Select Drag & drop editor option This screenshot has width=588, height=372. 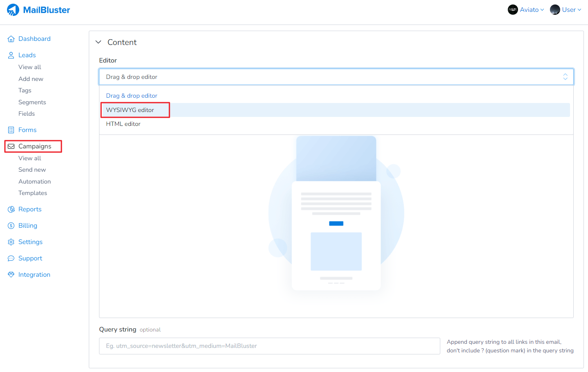click(x=131, y=96)
